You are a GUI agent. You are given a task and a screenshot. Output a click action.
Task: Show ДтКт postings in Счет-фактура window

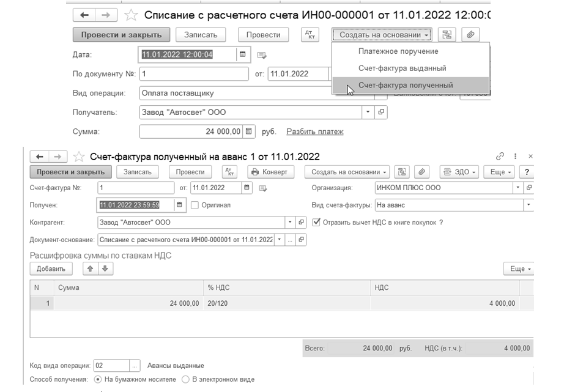click(x=229, y=172)
